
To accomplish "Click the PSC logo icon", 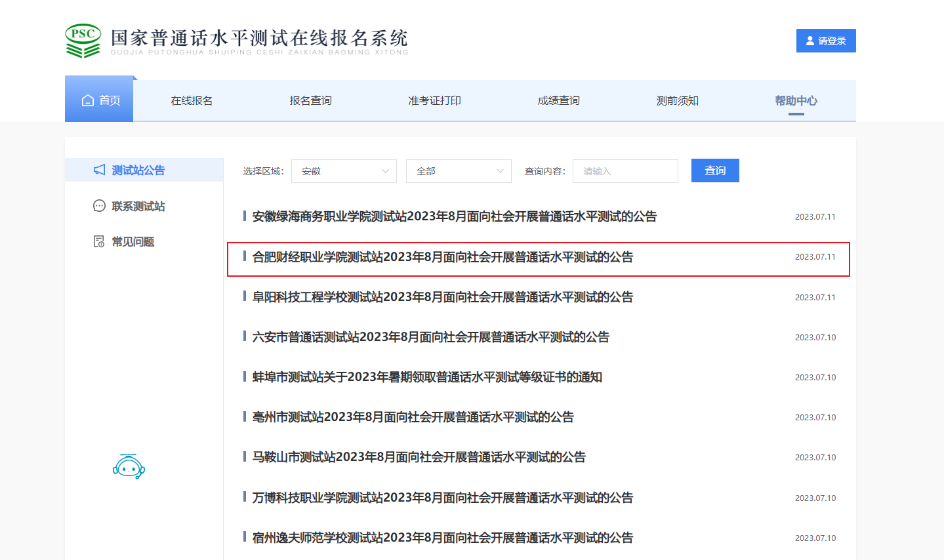I will 83,41.
